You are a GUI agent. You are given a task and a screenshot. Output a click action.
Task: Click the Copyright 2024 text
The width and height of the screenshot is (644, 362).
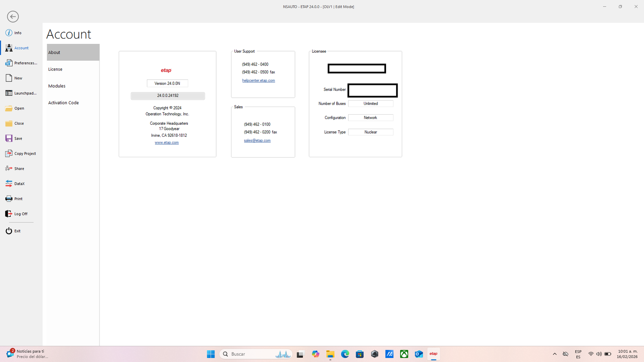point(167,108)
